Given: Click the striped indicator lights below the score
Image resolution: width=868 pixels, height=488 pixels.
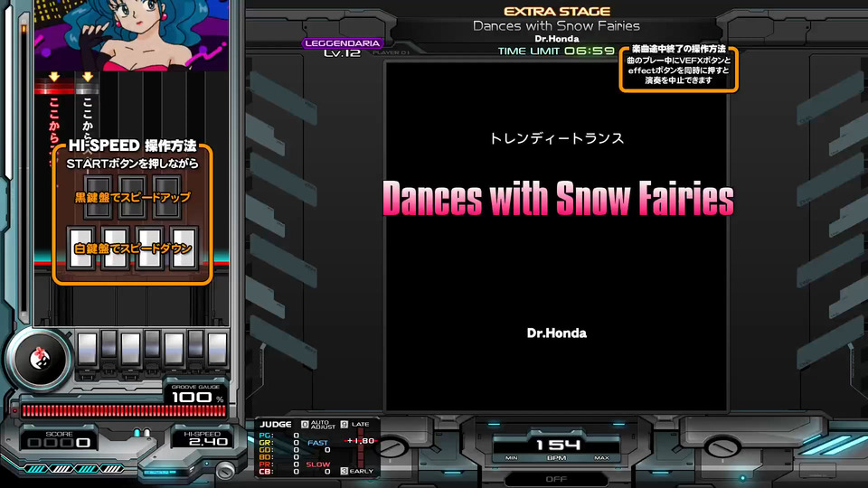Looking at the screenshot, I should point(75,469).
